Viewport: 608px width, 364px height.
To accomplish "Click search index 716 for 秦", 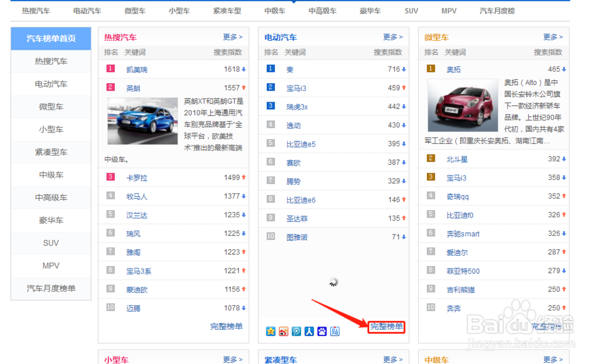I will [x=393, y=69].
